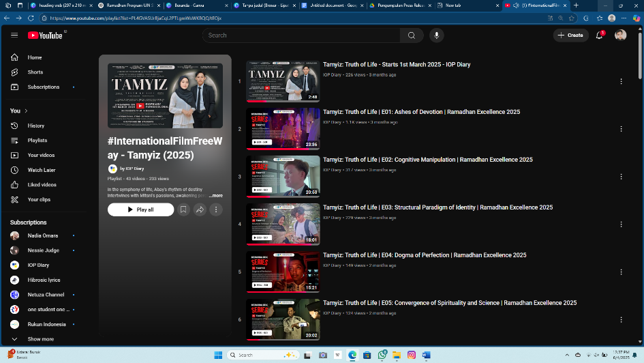This screenshot has width=644, height=363.
Task: Open WhatsApp from taskbar
Action: [382, 355]
